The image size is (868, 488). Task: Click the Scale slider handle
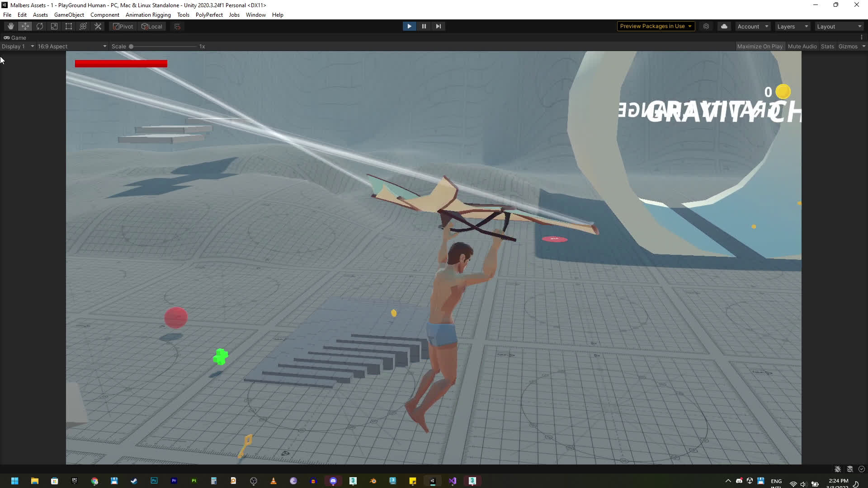pyautogui.click(x=131, y=46)
